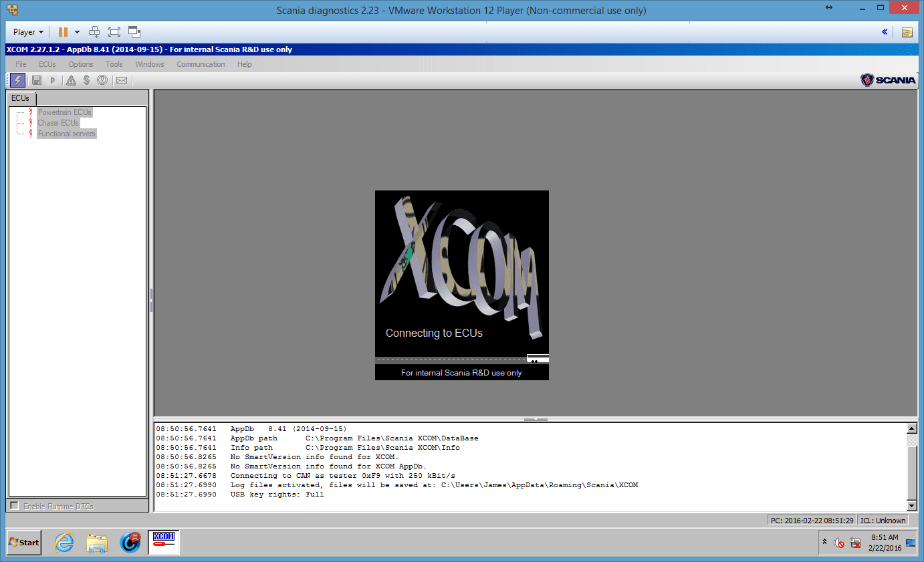The image size is (924, 562).
Task: Select Functional servers tree item
Action: (x=67, y=134)
